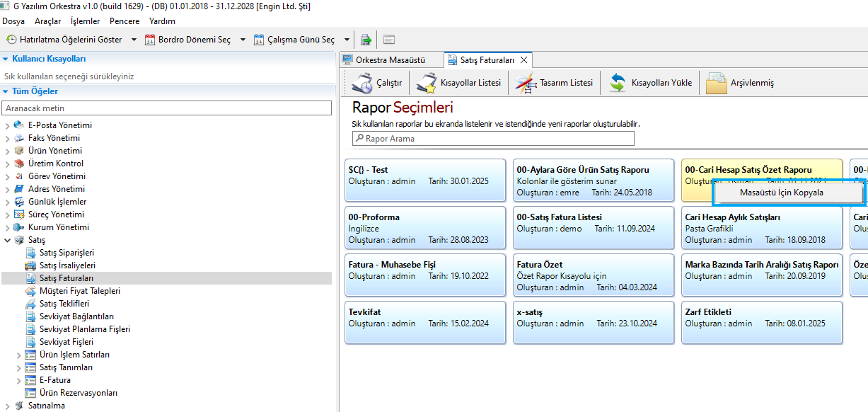Click the keyboard icon in main toolbar
The image size is (868, 412).
[389, 40]
